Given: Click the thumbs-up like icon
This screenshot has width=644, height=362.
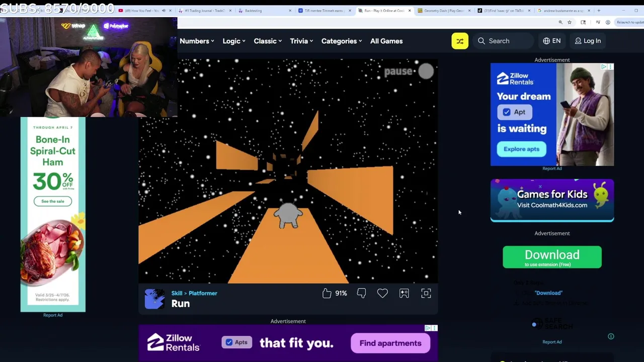Looking at the screenshot, I should (327, 293).
